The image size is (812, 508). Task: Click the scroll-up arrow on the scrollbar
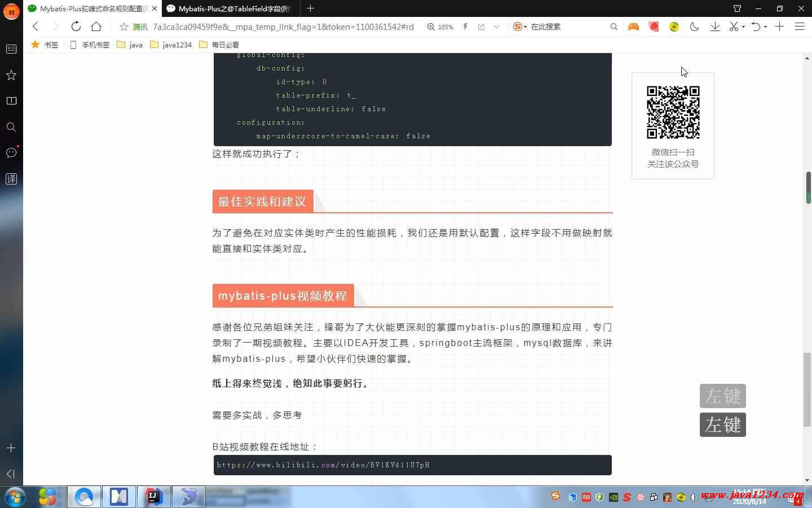tap(807, 58)
